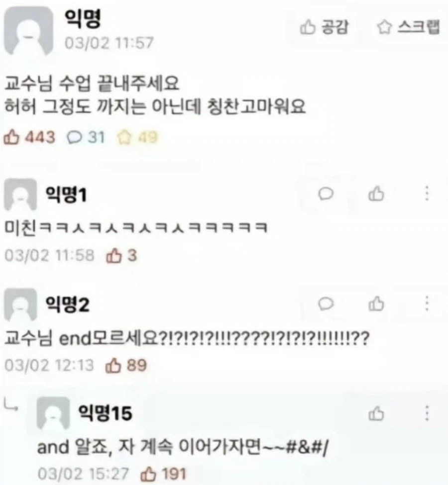Viewport: 448px width, 485px height.
Task: Like 익명2's comment with the thumbs-up icon
Action: [x=376, y=303]
